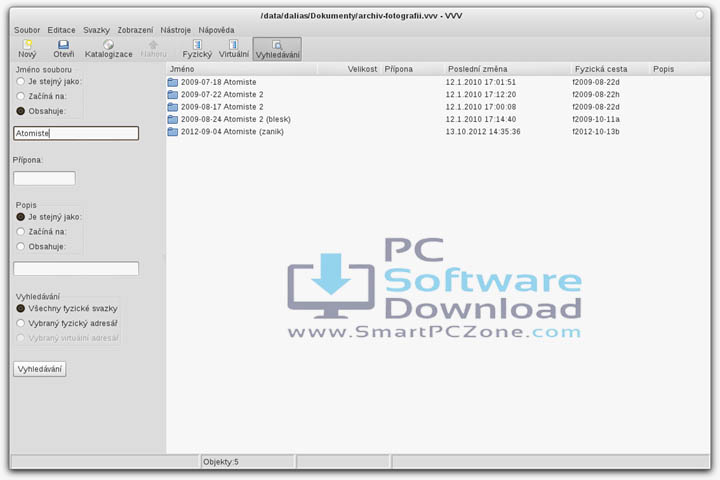Click date '12.1.2010 17:01:51'
Screen dimensions: 720x480
coord(481,82)
